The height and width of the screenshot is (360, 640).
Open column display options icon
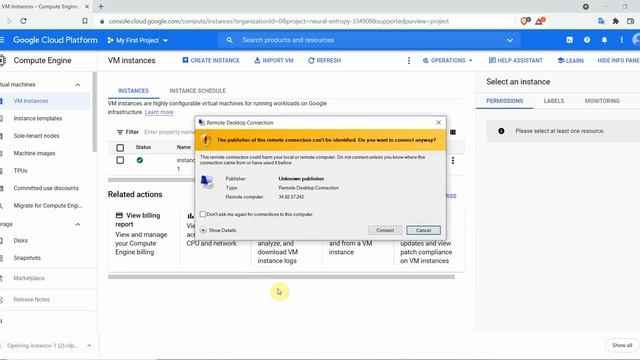[x=453, y=132]
